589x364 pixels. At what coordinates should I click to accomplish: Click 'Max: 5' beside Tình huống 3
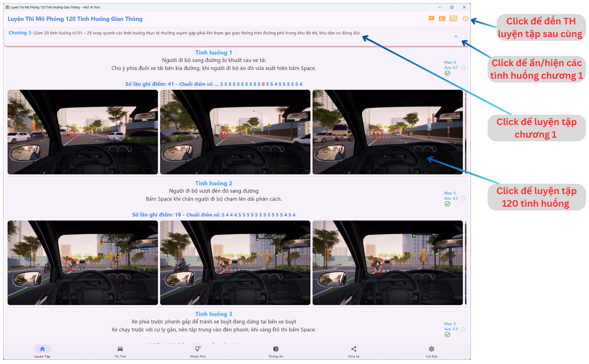[450, 324]
